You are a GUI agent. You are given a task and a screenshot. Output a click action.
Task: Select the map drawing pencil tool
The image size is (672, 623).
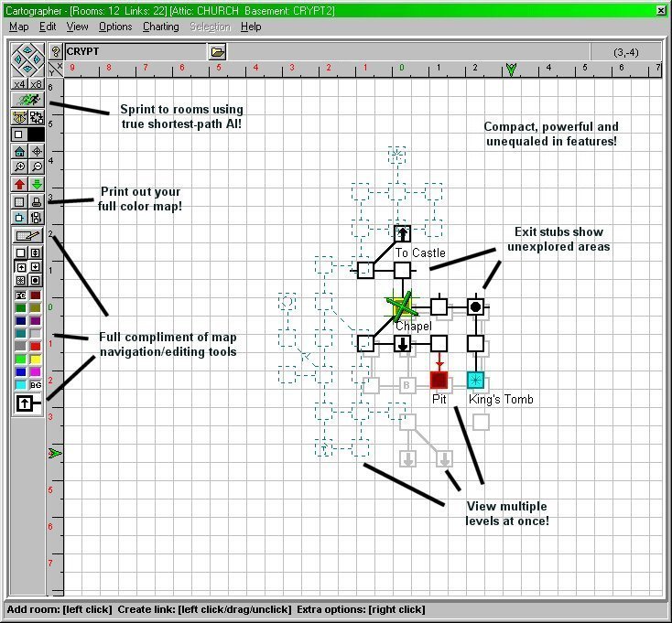pos(27,235)
